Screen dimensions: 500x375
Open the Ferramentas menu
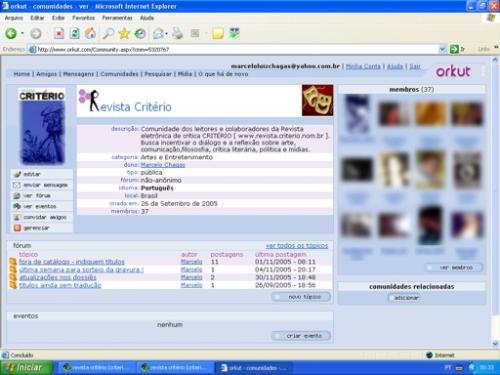pyautogui.click(x=117, y=18)
